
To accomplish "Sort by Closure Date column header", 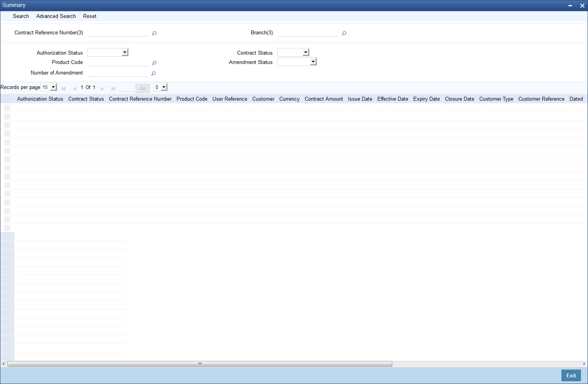I will click(459, 99).
